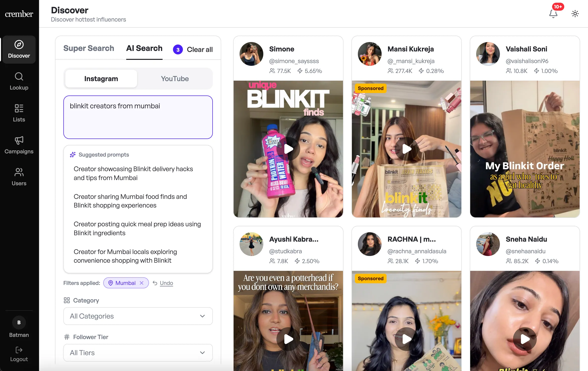Open the Users sidebar icon
The image size is (588, 371).
(x=19, y=172)
